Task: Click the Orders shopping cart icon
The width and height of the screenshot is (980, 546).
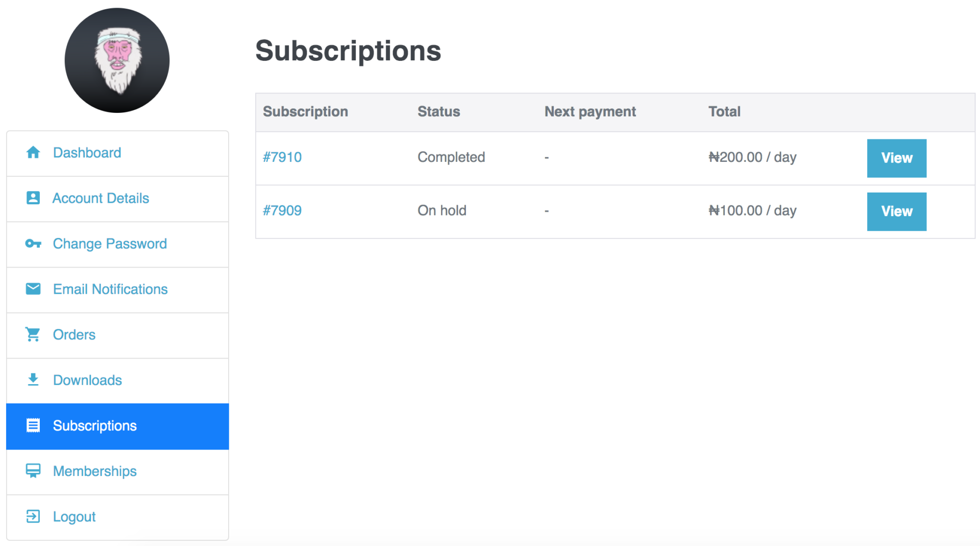Action: click(33, 335)
